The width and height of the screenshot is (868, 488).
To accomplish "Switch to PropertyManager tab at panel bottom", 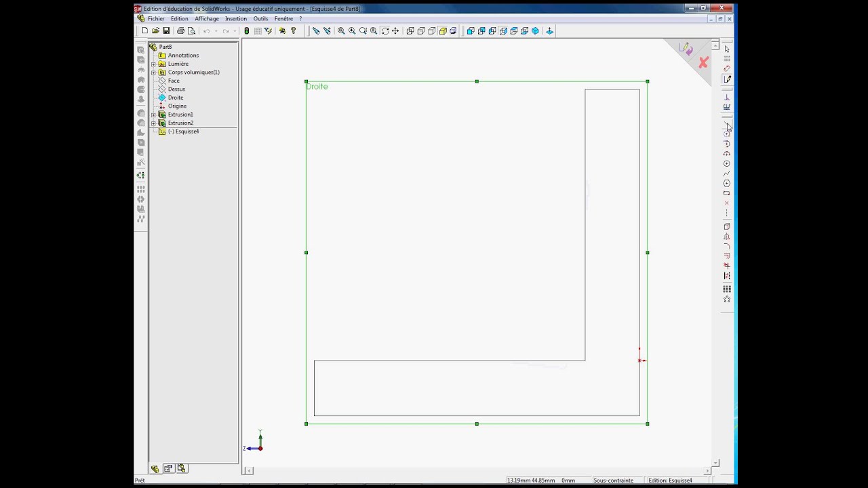I will click(168, 468).
